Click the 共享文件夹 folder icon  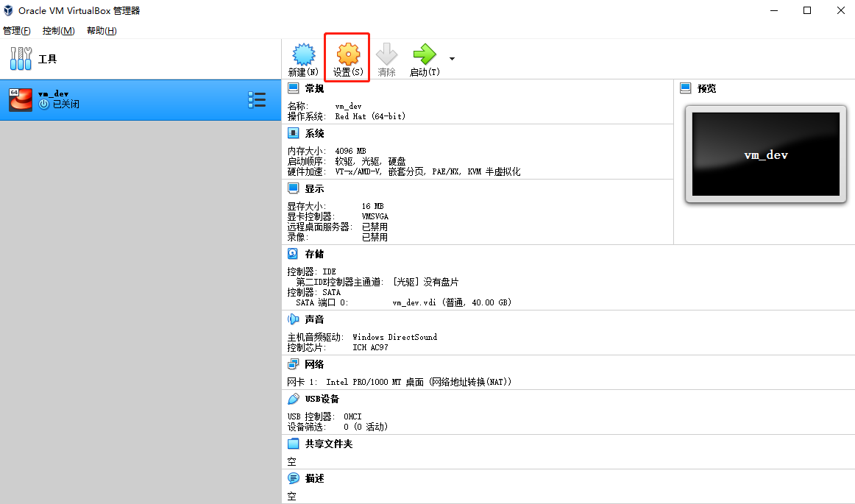(294, 444)
